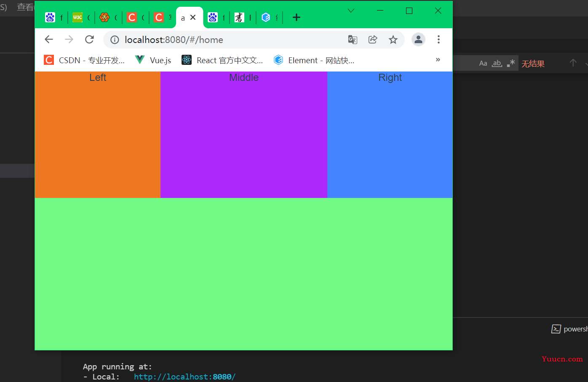
Task: Open the Chrome profile avatar
Action: click(418, 40)
